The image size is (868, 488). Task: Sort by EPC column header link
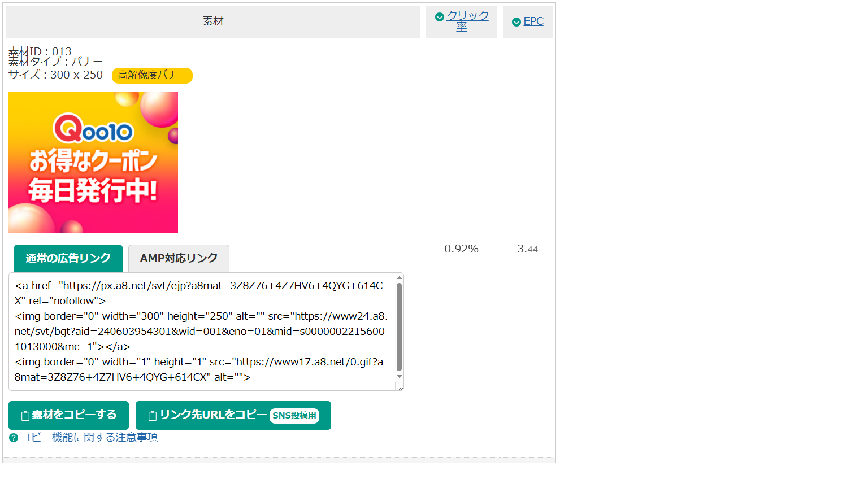pos(533,21)
